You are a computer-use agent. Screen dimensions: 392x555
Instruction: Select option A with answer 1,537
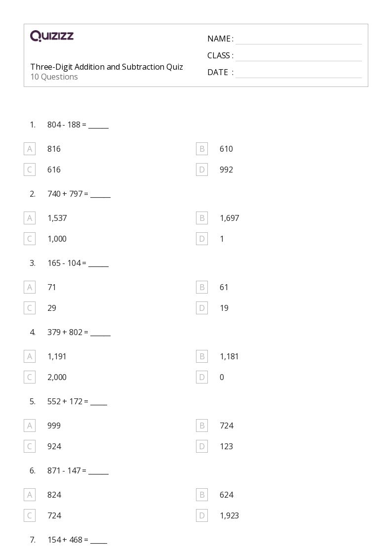[30, 218]
